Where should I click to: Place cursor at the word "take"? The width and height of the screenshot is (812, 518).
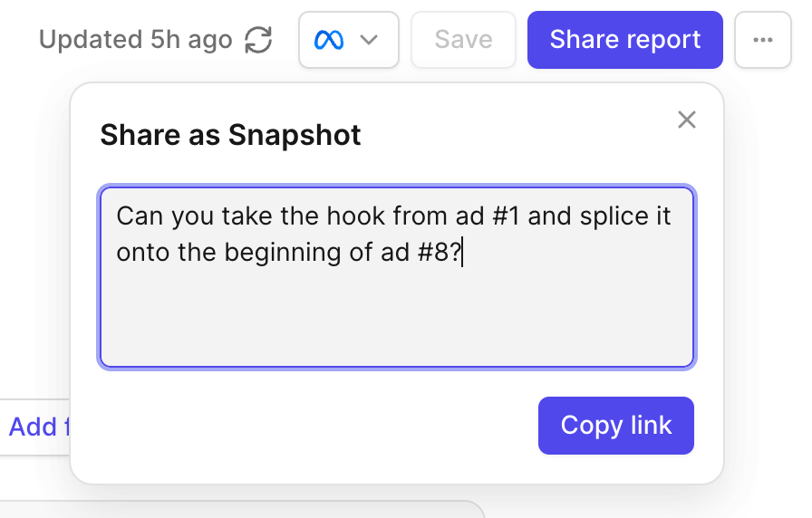pyautogui.click(x=247, y=216)
